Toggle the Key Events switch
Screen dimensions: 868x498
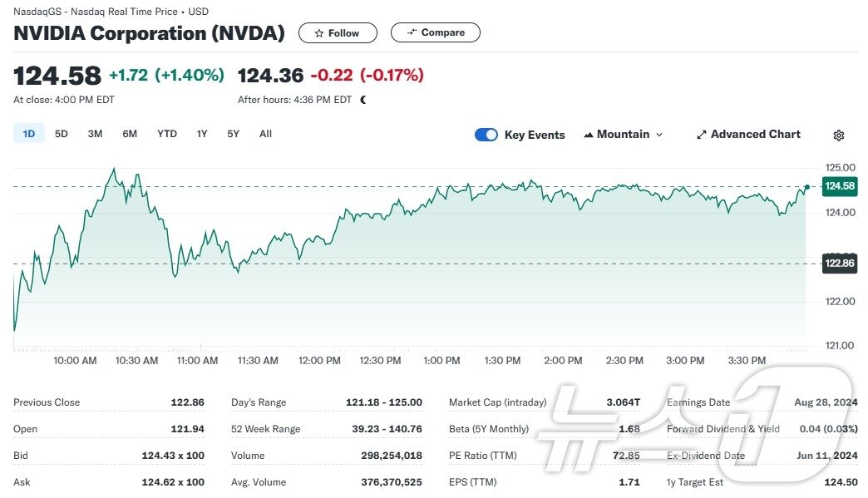pyautogui.click(x=486, y=135)
